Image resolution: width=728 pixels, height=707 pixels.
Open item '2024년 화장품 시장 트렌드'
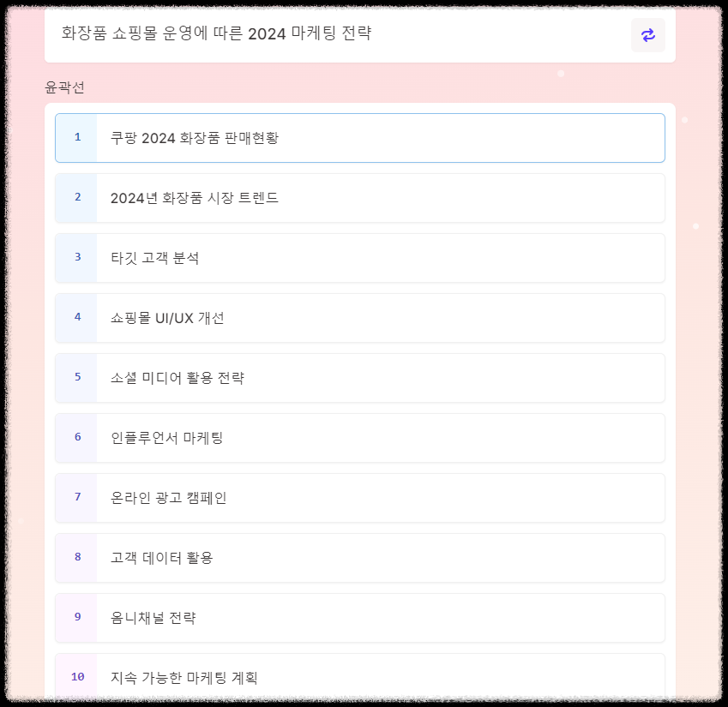[360, 197]
